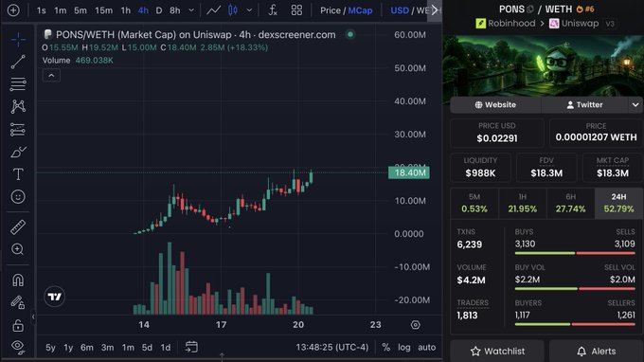Switch to the line chart type
This screenshot has width=644, height=362.
click(214, 10)
